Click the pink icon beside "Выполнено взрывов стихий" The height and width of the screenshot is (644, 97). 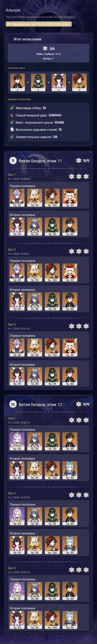click(12, 129)
